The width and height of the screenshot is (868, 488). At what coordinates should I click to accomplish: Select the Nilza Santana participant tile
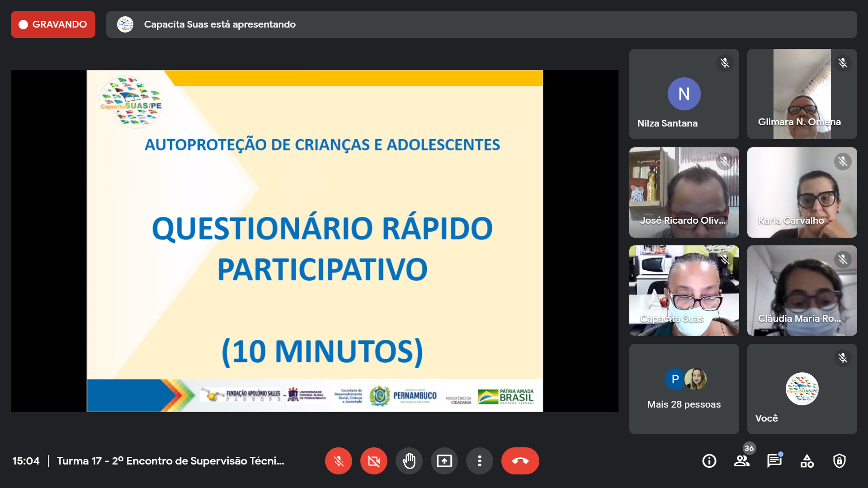coord(684,94)
